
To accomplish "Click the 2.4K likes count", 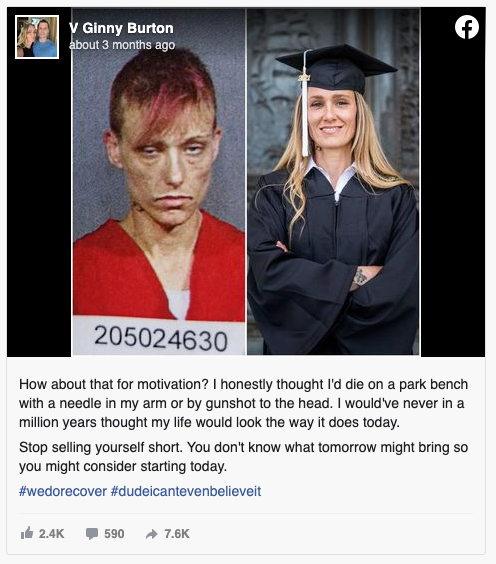I will [x=51, y=533].
